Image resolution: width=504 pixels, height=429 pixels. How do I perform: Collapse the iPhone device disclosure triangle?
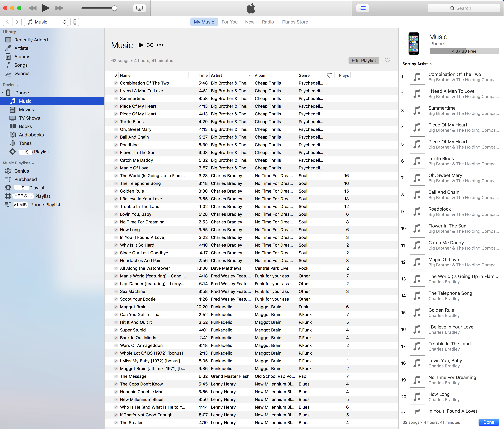(2, 93)
